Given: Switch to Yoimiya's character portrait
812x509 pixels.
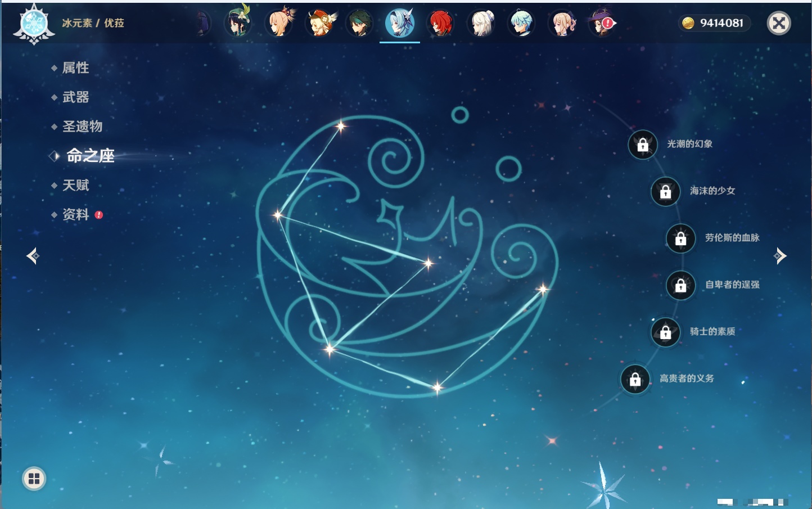Looking at the screenshot, I should (279, 23).
